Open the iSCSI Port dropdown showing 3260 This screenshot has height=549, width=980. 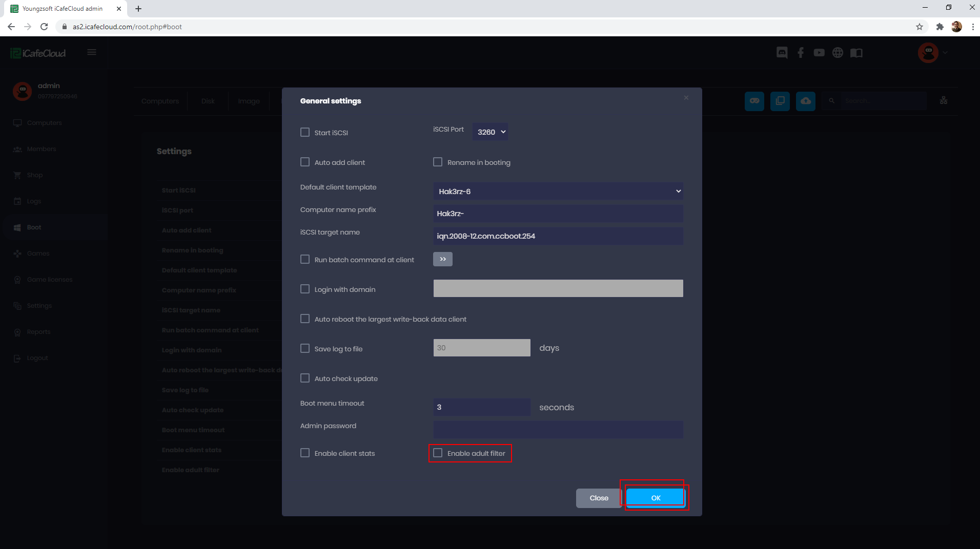click(x=489, y=132)
